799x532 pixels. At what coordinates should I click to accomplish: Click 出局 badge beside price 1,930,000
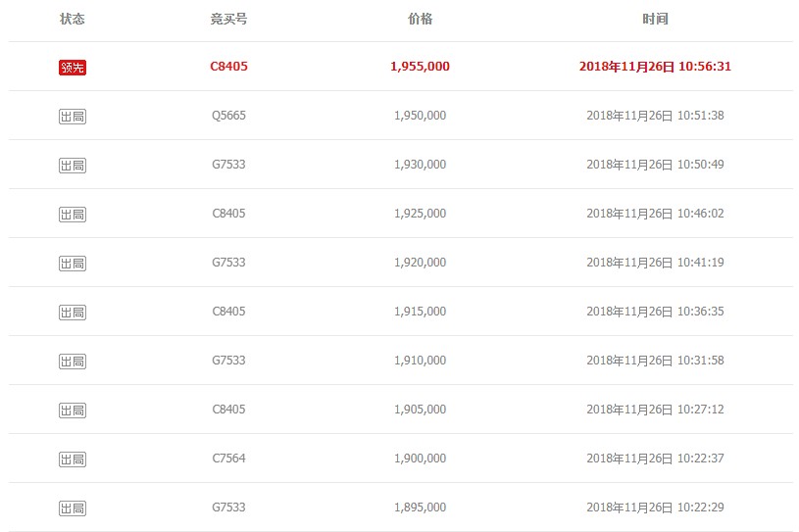(73, 166)
